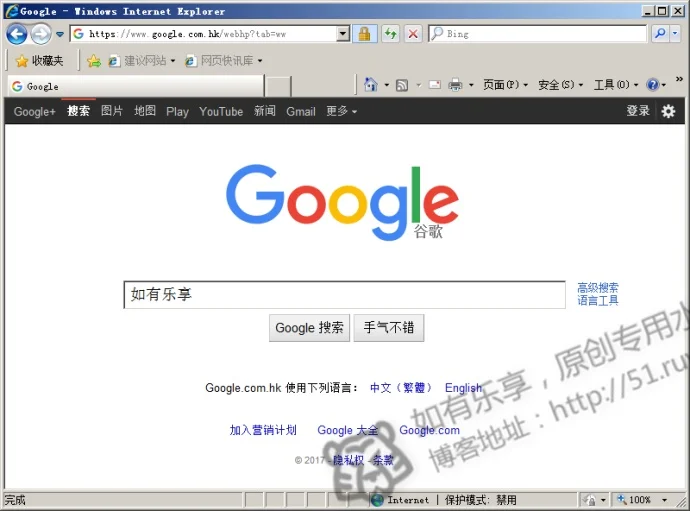
Task: Click the Google 搜索 button
Action: point(309,327)
